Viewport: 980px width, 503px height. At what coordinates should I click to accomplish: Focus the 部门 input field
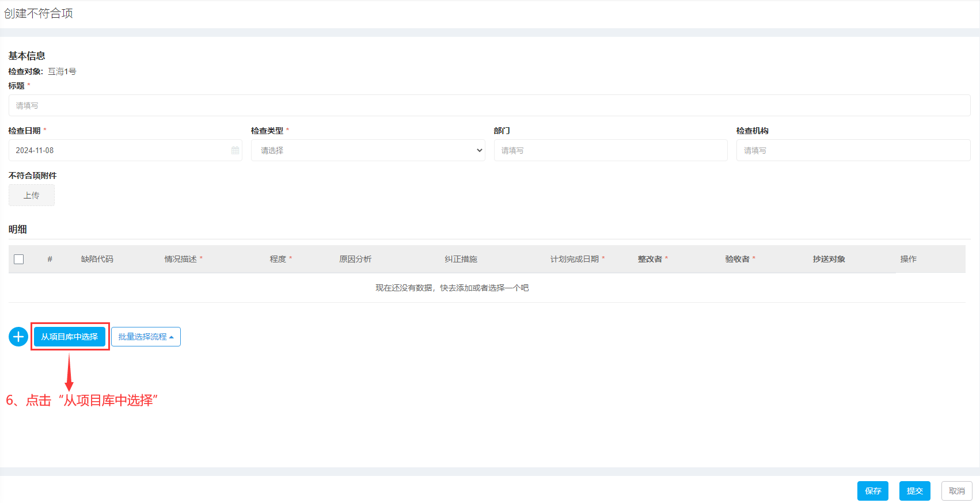[x=611, y=150]
